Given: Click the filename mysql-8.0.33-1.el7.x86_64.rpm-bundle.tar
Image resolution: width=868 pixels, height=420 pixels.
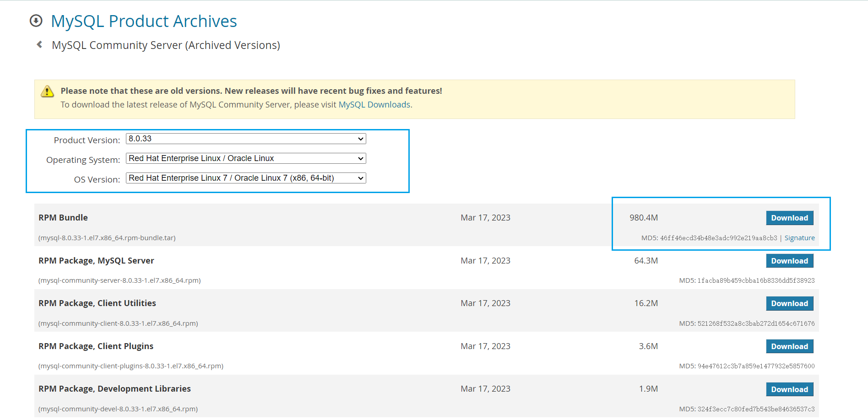Looking at the screenshot, I should pyautogui.click(x=107, y=238).
